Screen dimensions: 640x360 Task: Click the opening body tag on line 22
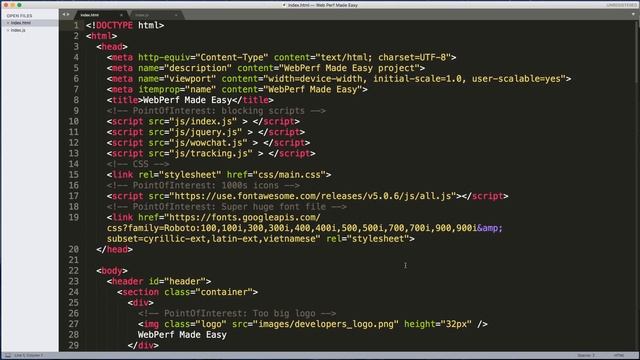[x=112, y=271]
